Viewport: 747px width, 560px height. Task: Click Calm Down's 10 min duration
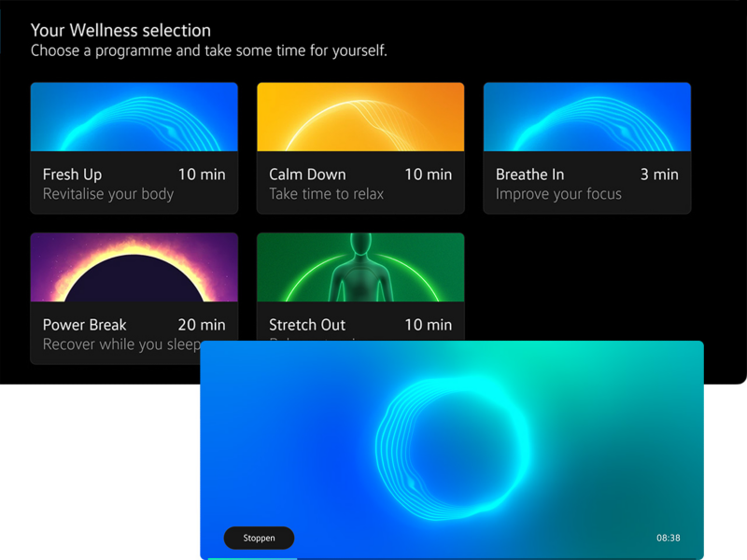(429, 175)
